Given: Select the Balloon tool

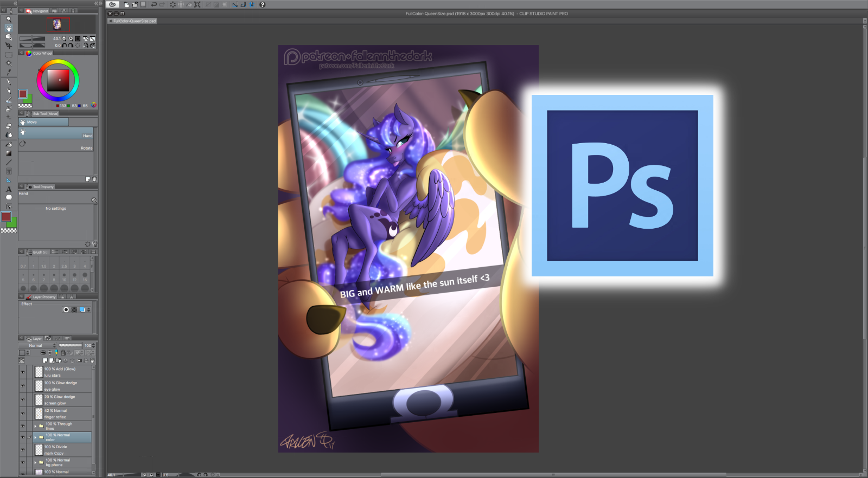Looking at the screenshot, I should coord(9,198).
